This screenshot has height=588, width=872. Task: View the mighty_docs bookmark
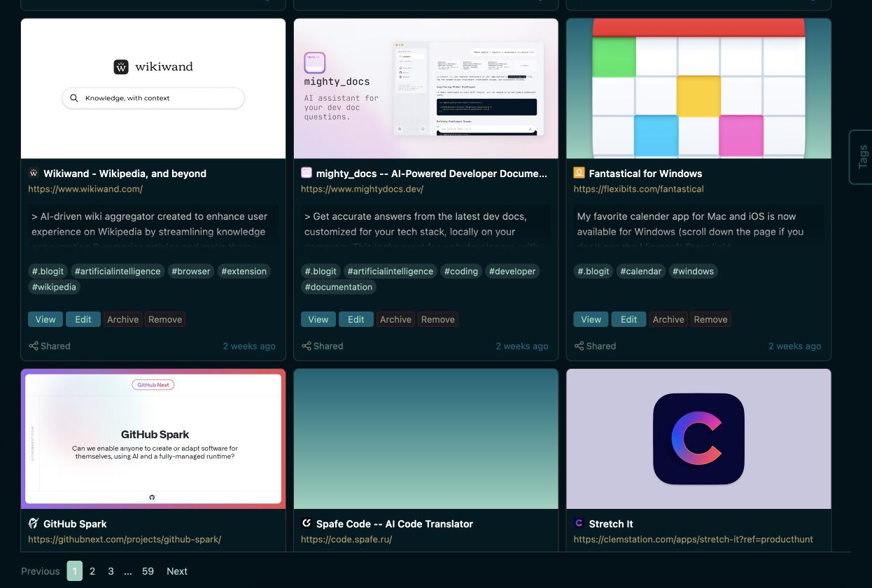[318, 319]
